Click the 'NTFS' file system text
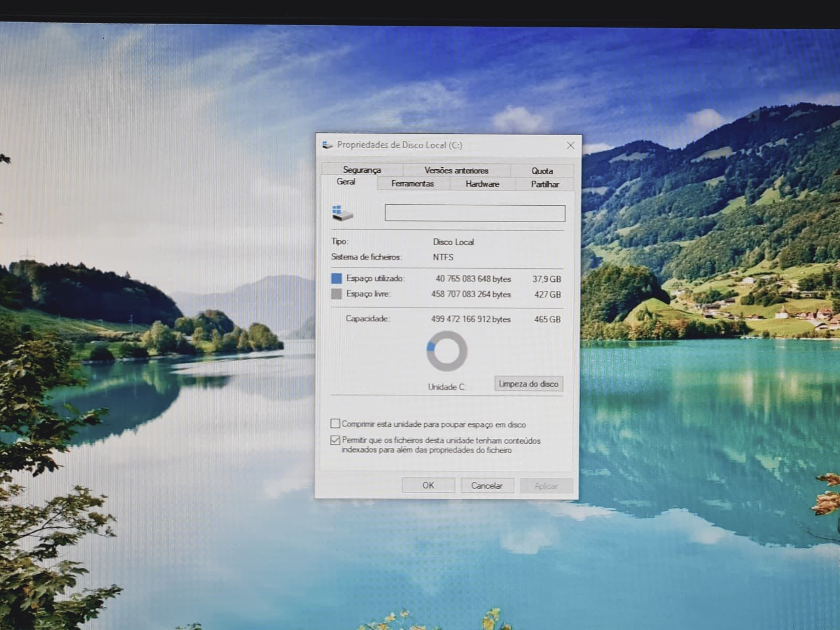This screenshot has height=630, width=840. 443,257
